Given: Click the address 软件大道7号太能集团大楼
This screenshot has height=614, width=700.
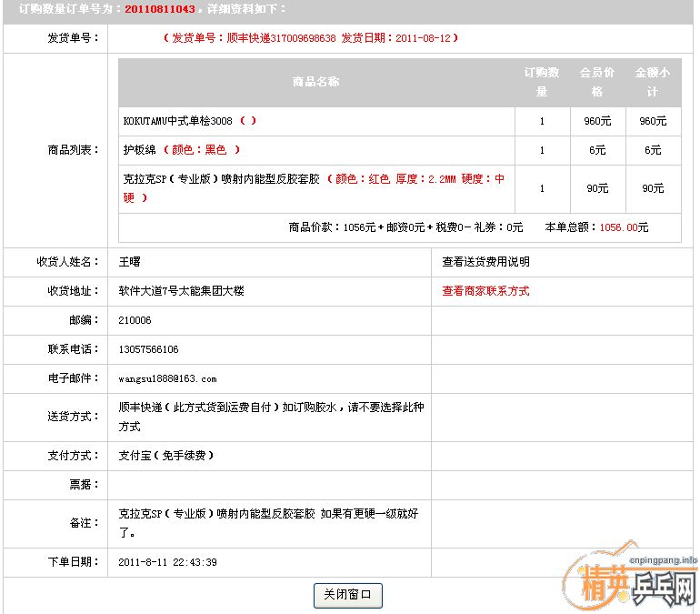Looking at the screenshot, I should pyautogui.click(x=181, y=291).
